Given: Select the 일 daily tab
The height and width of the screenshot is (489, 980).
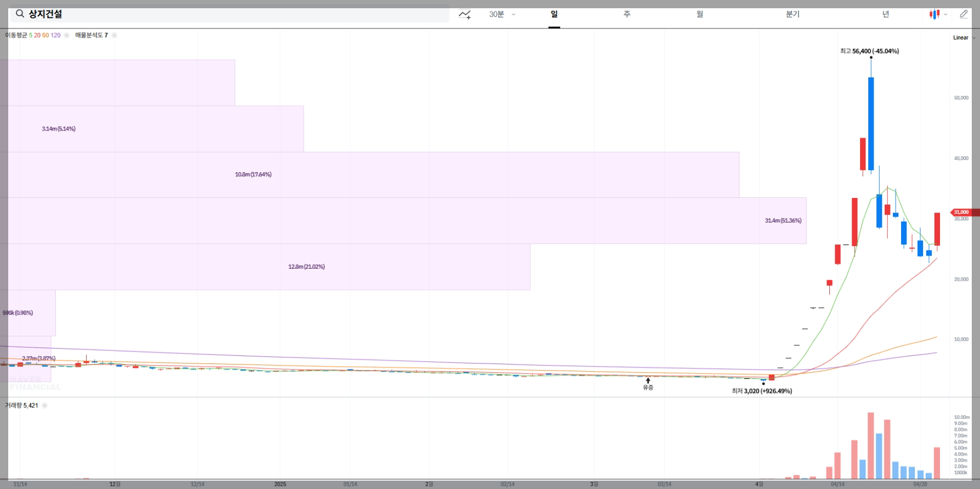Looking at the screenshot, I should click(x=554, y=14).
